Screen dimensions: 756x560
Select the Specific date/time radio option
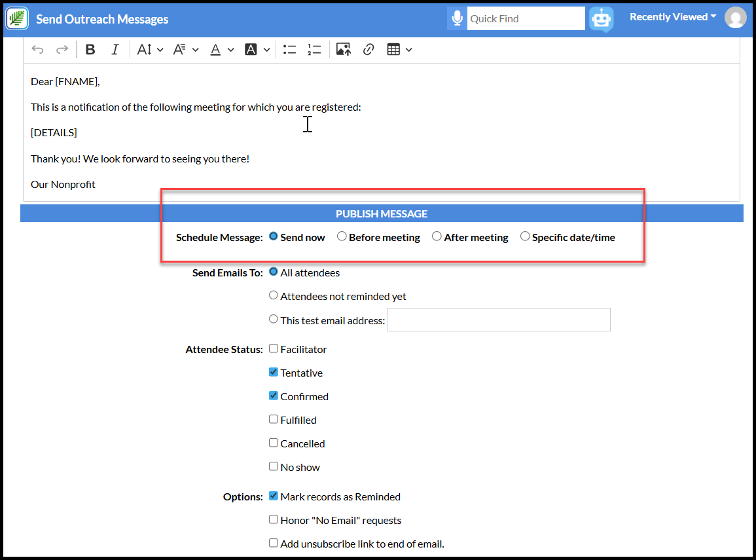[x=524, y=236]
